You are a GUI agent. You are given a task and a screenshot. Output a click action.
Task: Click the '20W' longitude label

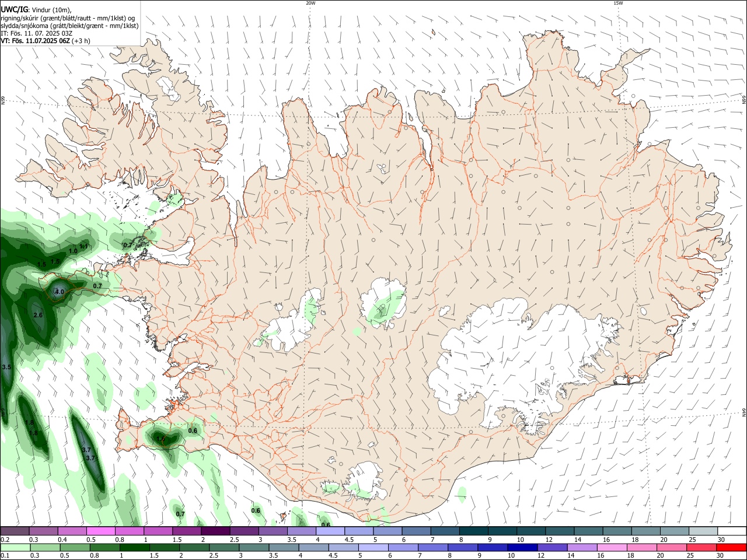[310, 3]
